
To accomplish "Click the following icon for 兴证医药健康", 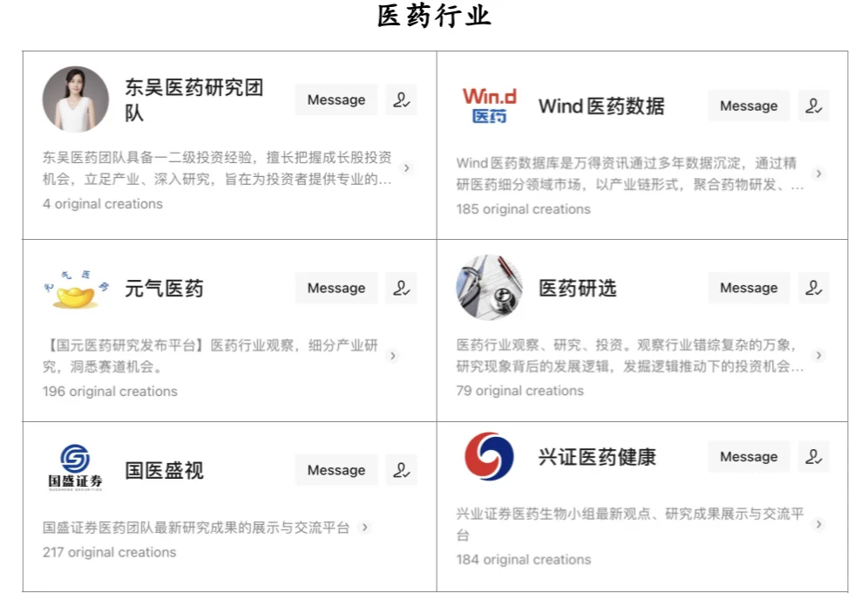I will 813,457.
